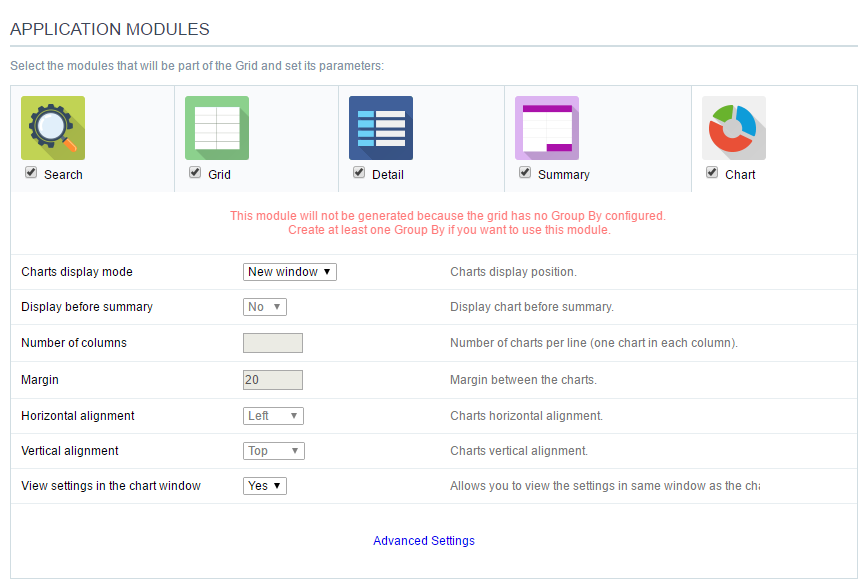Change the Horizontal alignment selection

[x=272, y=415]
